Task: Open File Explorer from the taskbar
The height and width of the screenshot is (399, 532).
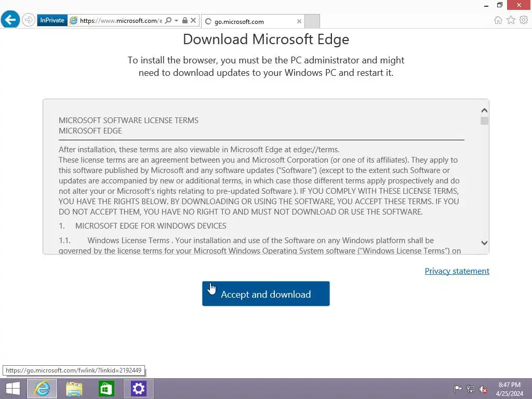Action: point(74,389)
